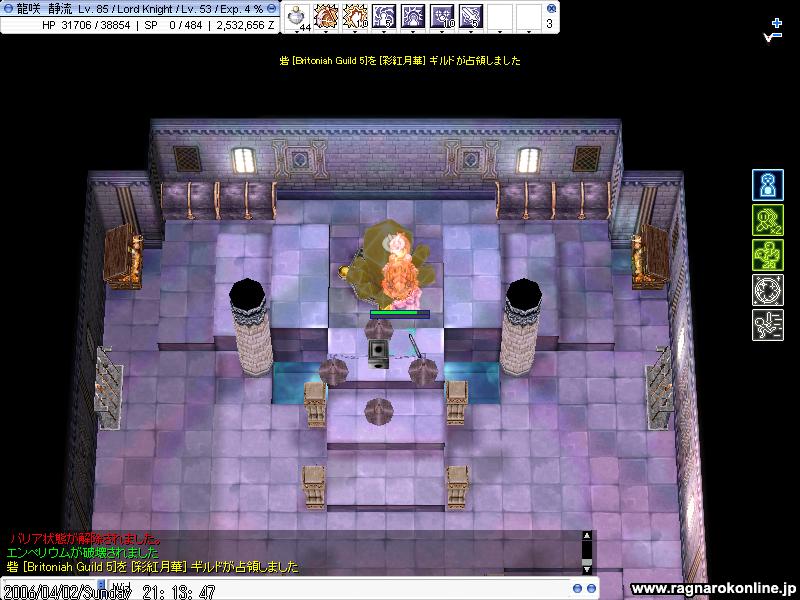Click the white running figure status icon

click(768, 325)
